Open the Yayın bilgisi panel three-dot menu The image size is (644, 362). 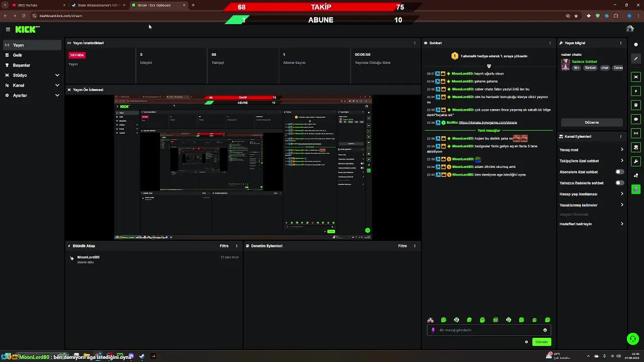[x=621, y=43]
